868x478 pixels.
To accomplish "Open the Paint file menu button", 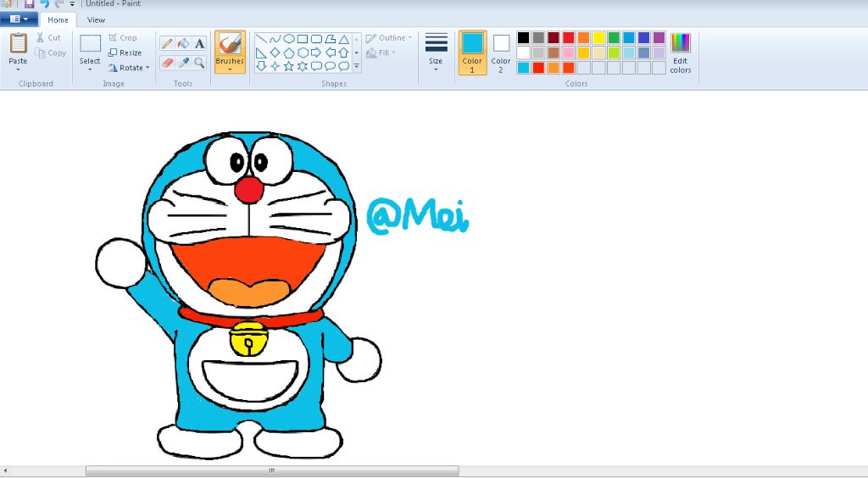I will point(19,19).
